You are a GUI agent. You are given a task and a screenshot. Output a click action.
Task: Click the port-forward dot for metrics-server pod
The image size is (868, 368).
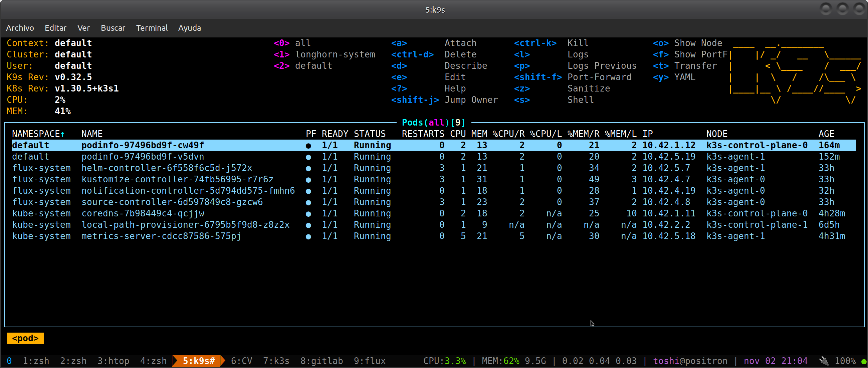coord(308,236)
